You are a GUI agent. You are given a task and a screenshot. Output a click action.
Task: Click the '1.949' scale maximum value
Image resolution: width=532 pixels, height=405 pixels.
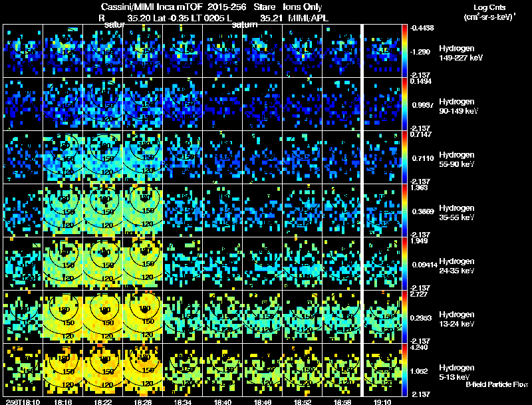click(x=419, y=241)
